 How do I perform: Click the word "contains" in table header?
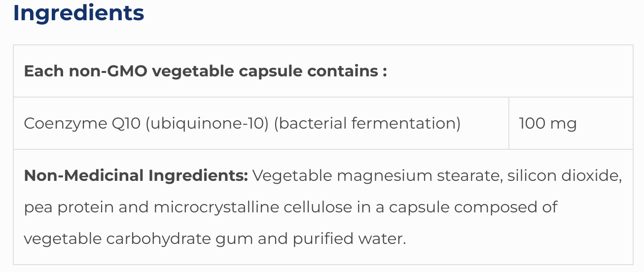click(343, 71)
